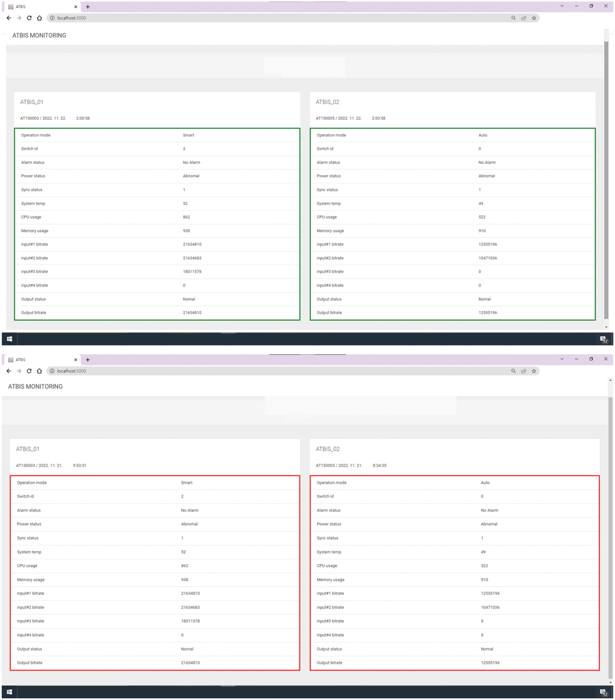Open new tab with plus in bottom browser
This screenshot has height=700, width=615.
[88, 359]
